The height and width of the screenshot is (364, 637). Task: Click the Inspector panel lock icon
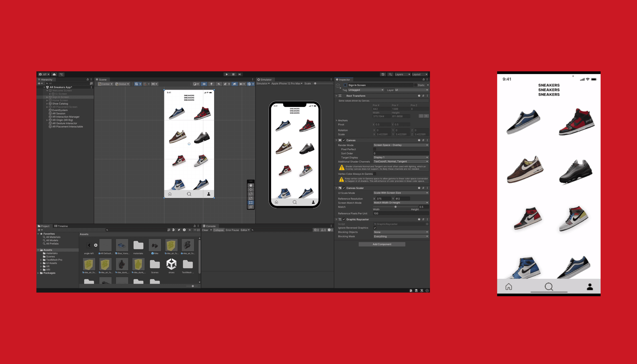424,79
